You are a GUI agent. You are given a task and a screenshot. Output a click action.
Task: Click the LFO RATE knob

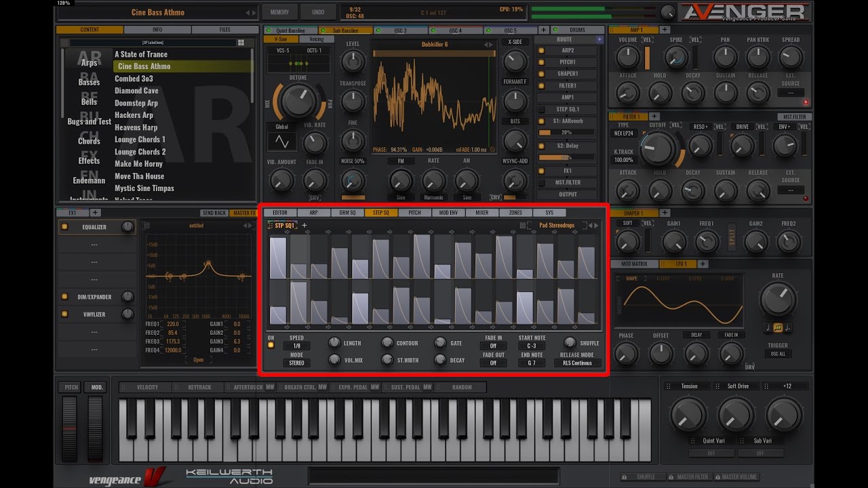tap(778, 299)
